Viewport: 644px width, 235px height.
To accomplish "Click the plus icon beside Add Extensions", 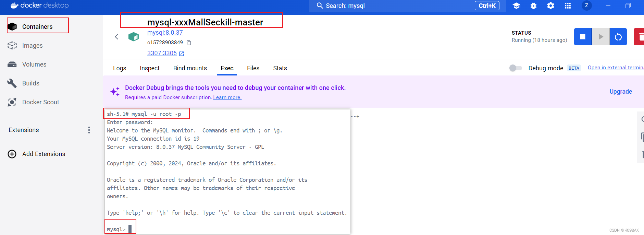I will (x=12, y=154).
